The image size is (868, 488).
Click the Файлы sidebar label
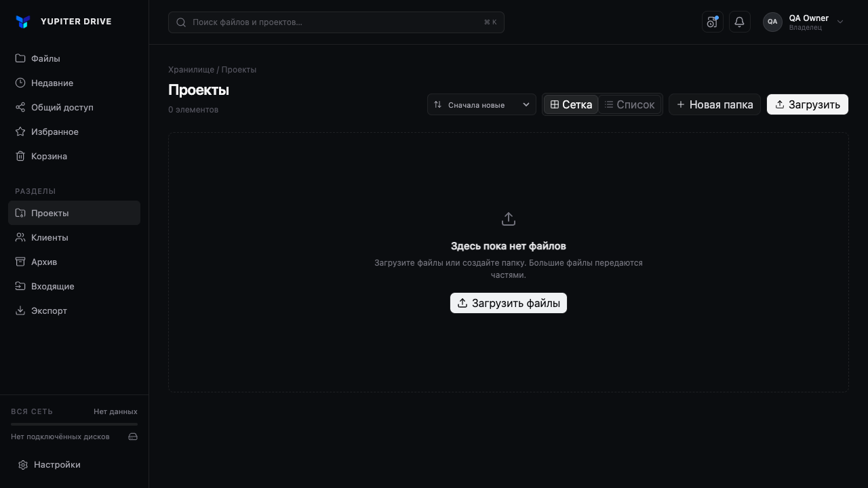point(45,58)
